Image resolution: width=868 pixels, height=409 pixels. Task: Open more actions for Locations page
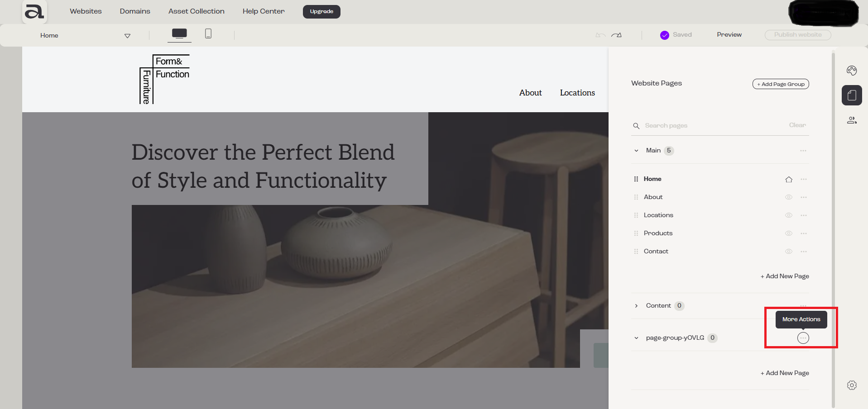[x=804, y=215]
